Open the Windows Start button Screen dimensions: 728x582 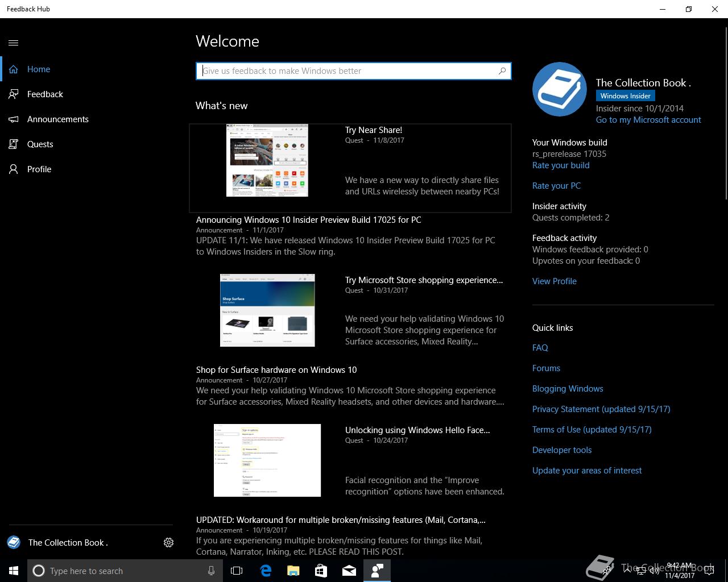(14, 571)
